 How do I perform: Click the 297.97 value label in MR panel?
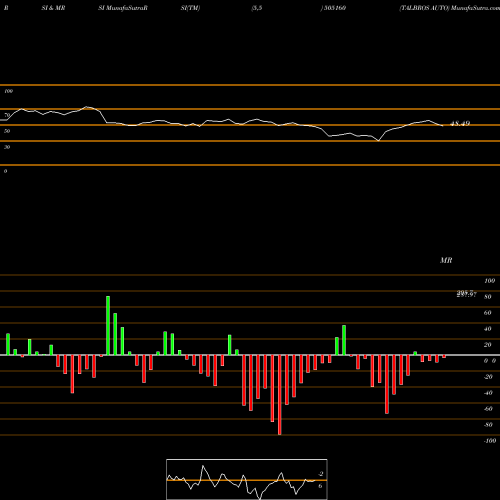click(467, 294)
